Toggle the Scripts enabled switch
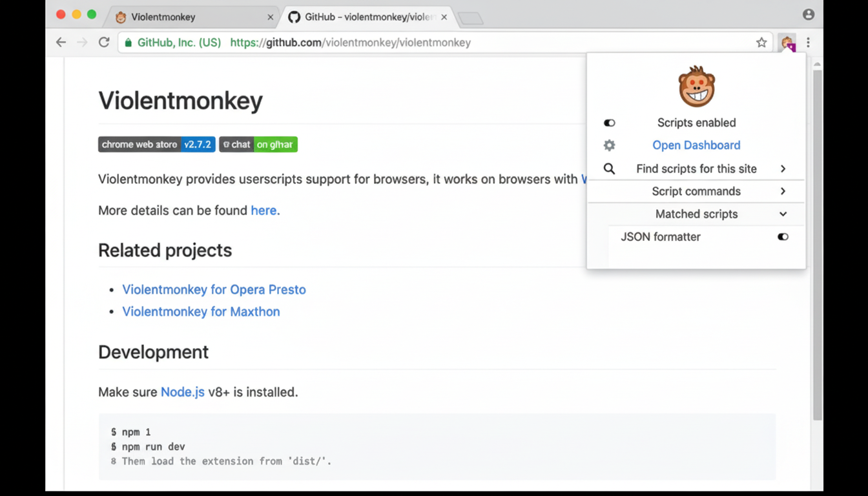Image resolution: width=868 pixels, height=496 pixels. [609, 123]
